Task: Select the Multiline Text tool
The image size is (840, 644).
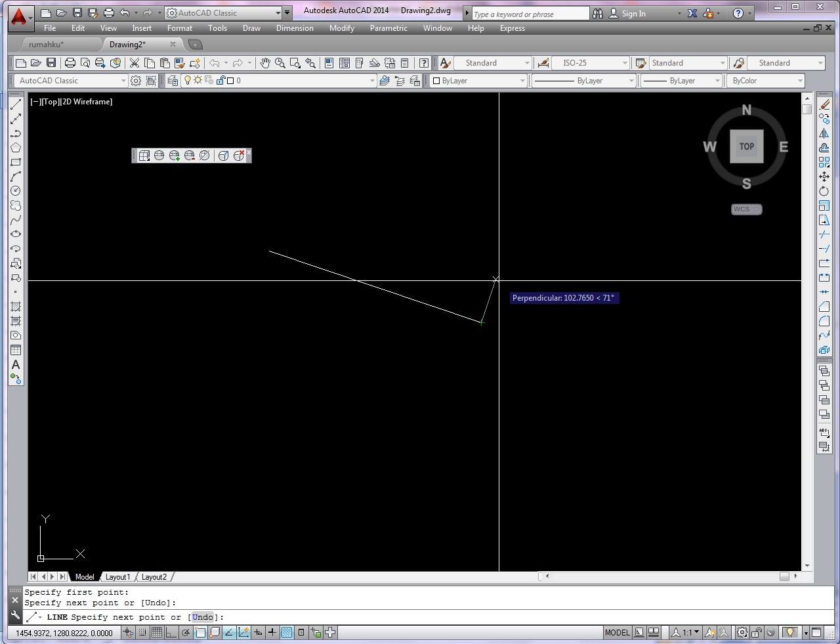Action: (16, 363)
